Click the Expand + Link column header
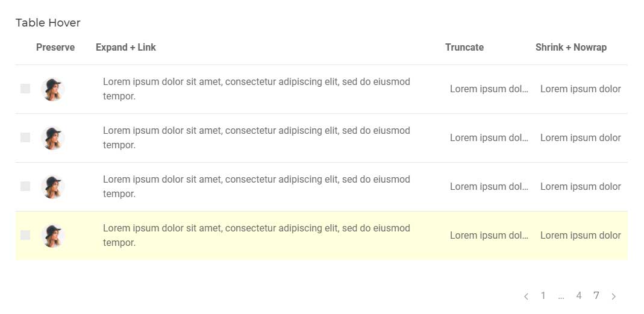This screenshot has width=644, height=314. pos(126,47)
